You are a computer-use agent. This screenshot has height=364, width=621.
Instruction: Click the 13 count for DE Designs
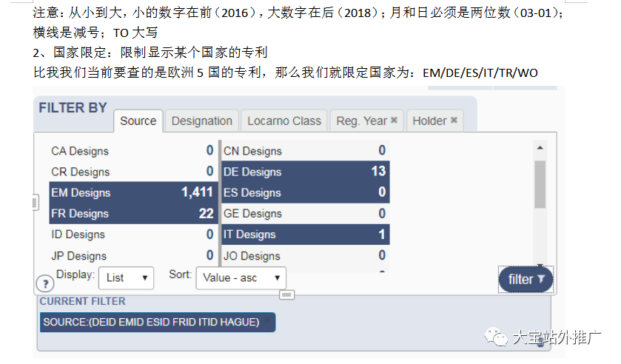pyautogui.click(x=378, y=171)
